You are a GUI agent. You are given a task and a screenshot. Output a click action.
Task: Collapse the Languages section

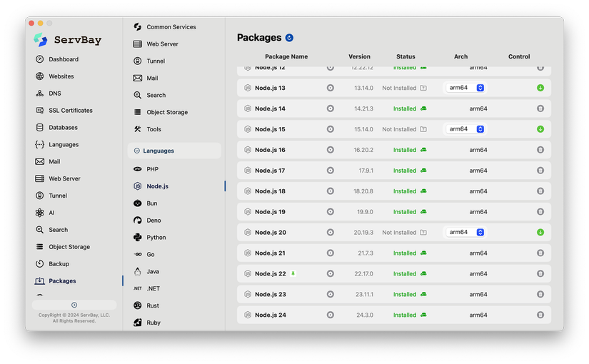tap(174, 151)
